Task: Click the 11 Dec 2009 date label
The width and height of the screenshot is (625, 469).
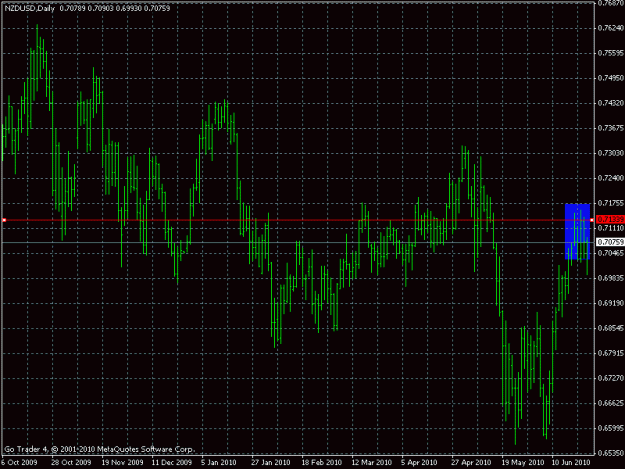Action: tap(172, 462)
